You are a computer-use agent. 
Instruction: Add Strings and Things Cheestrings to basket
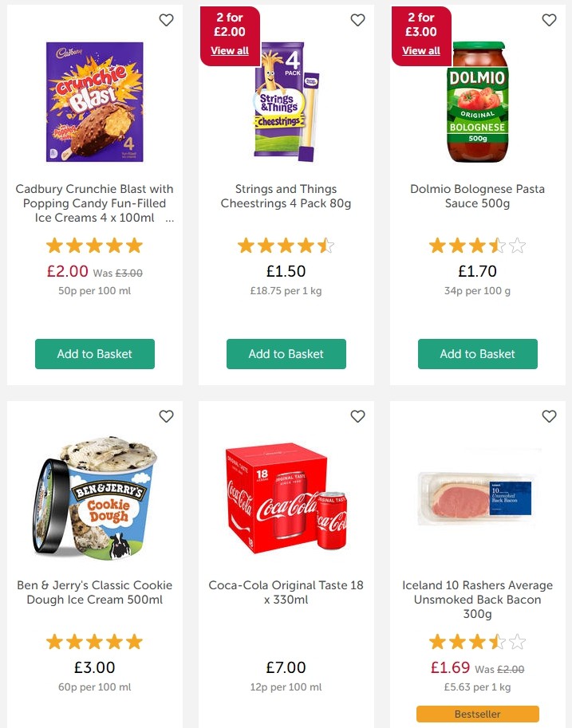286,354
